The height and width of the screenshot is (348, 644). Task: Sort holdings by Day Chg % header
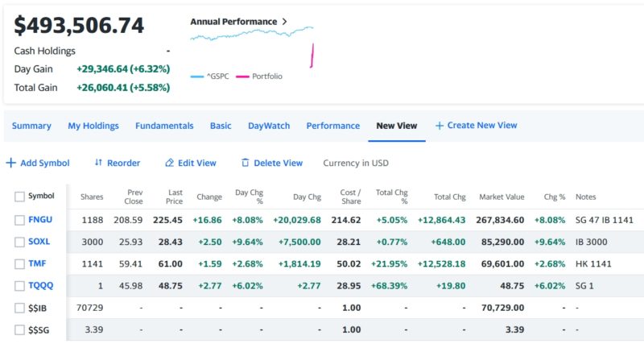pyautogui.click(x=249, y=197)
